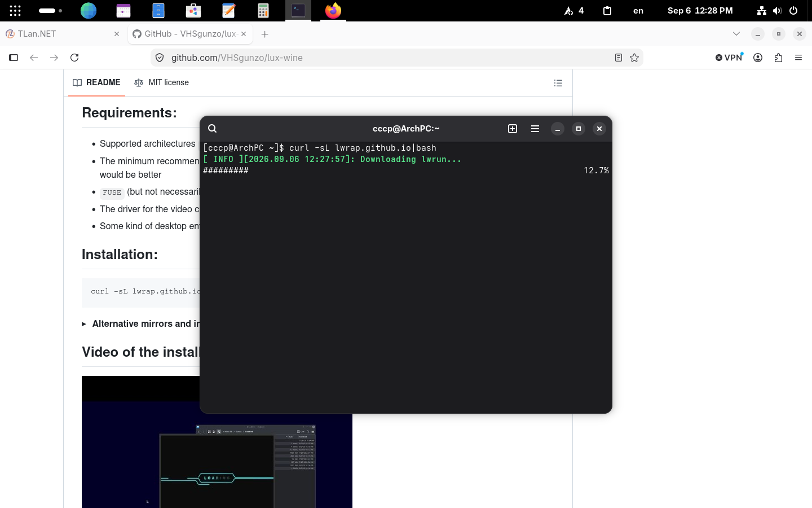Screen dimensions: 812x508
Task: Click the Installation heading in the README
Action: pos(120,255)
